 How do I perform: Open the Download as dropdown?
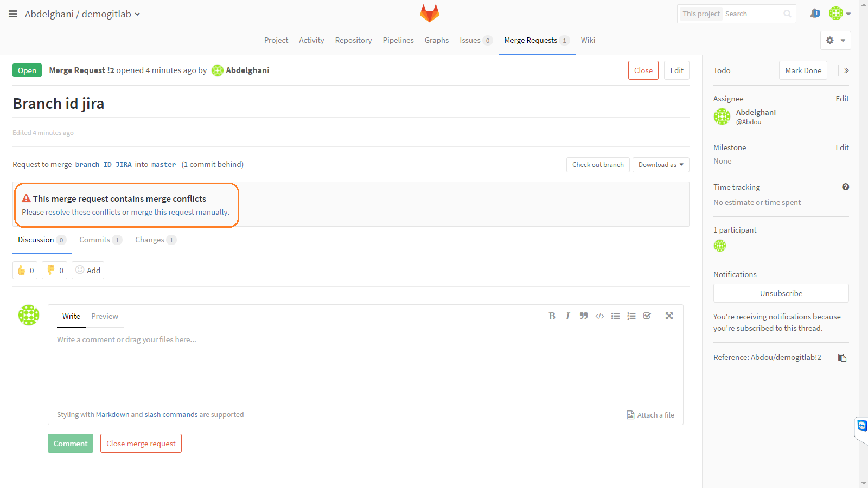660,164
